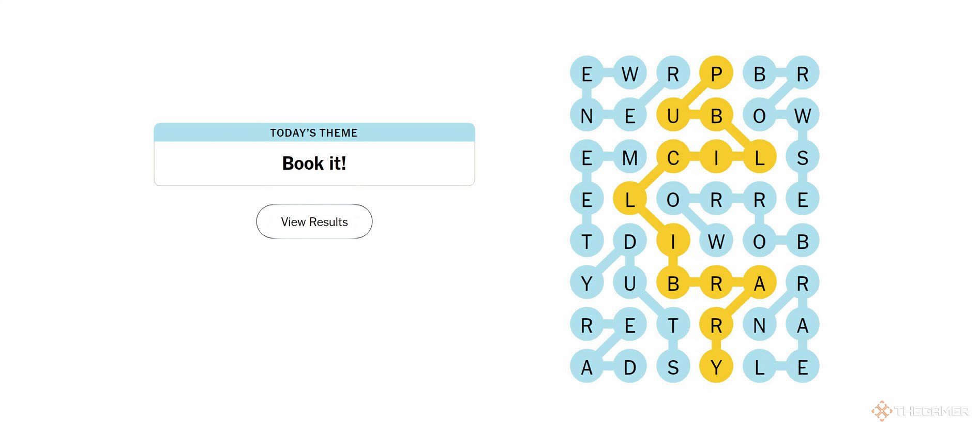Tap the S between W and E
This screenshot has height=432, width=980.
(803, 157)
